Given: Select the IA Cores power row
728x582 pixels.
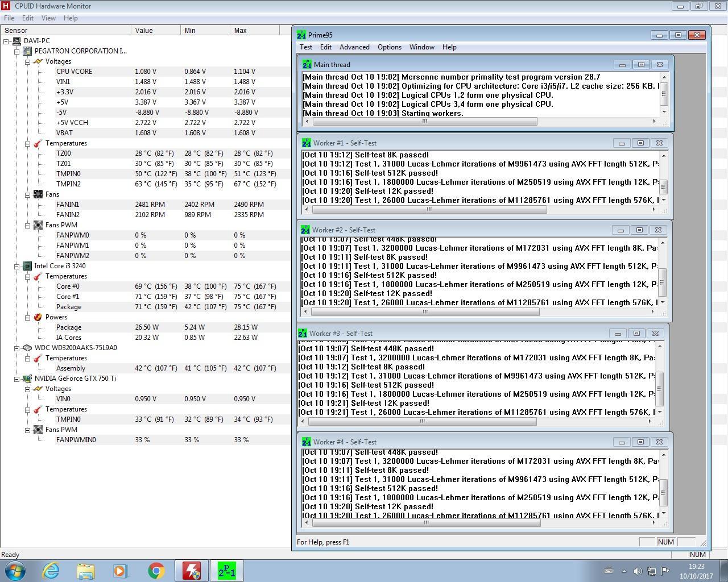Looking at the screenshot, I should pos(146,338).
